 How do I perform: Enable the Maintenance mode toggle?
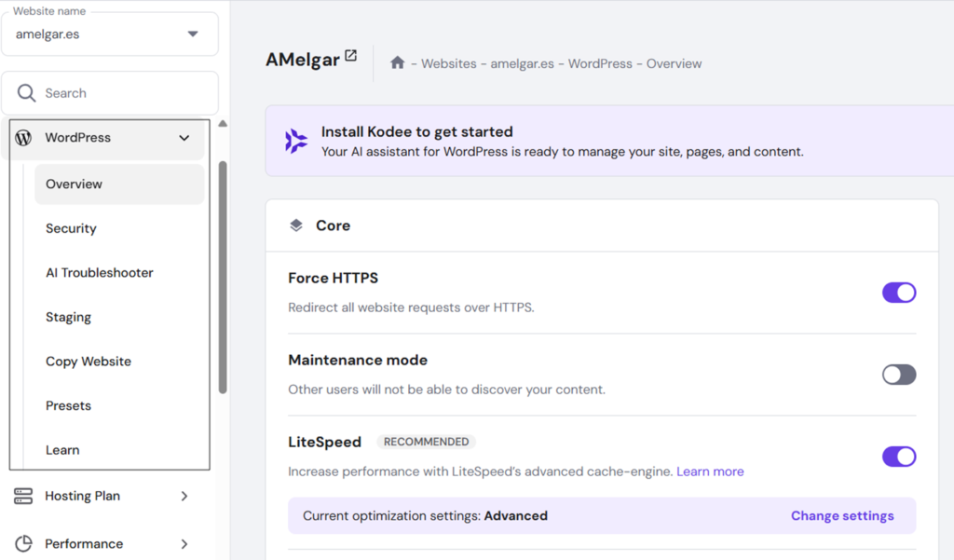pos(899,375)
